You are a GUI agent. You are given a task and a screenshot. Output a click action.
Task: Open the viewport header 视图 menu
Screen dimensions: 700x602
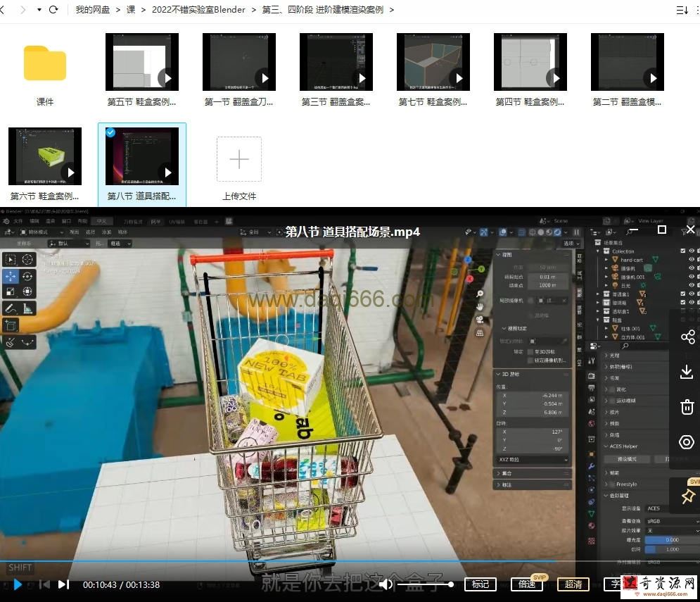coord(74,232)
